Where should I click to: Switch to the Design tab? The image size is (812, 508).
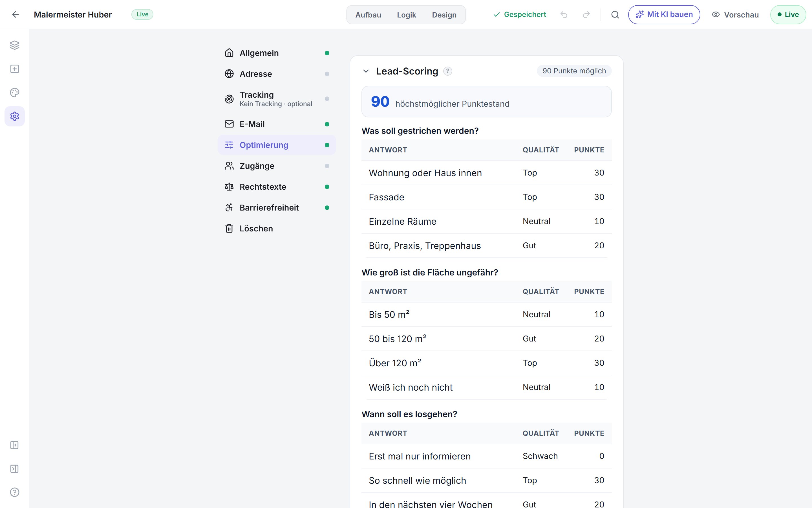(444, 15)
